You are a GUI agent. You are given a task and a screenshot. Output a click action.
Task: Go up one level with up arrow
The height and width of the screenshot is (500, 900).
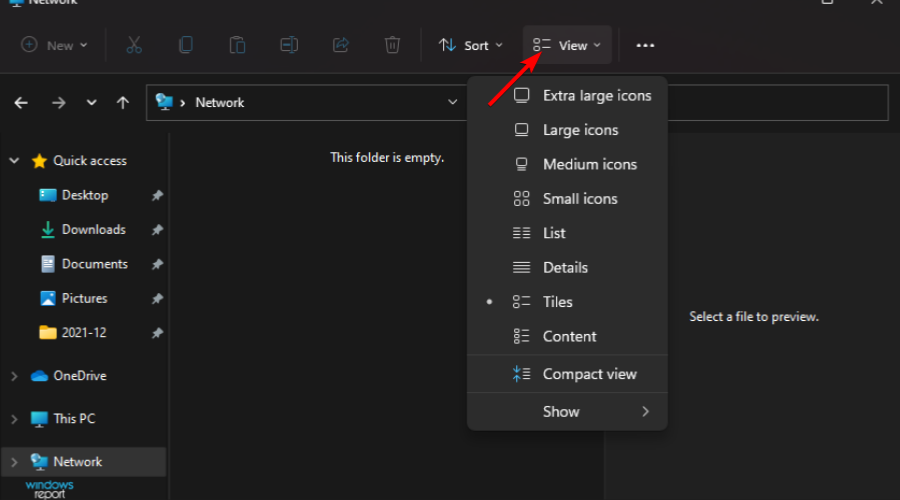pyautogui.click(x=122, y=103)
